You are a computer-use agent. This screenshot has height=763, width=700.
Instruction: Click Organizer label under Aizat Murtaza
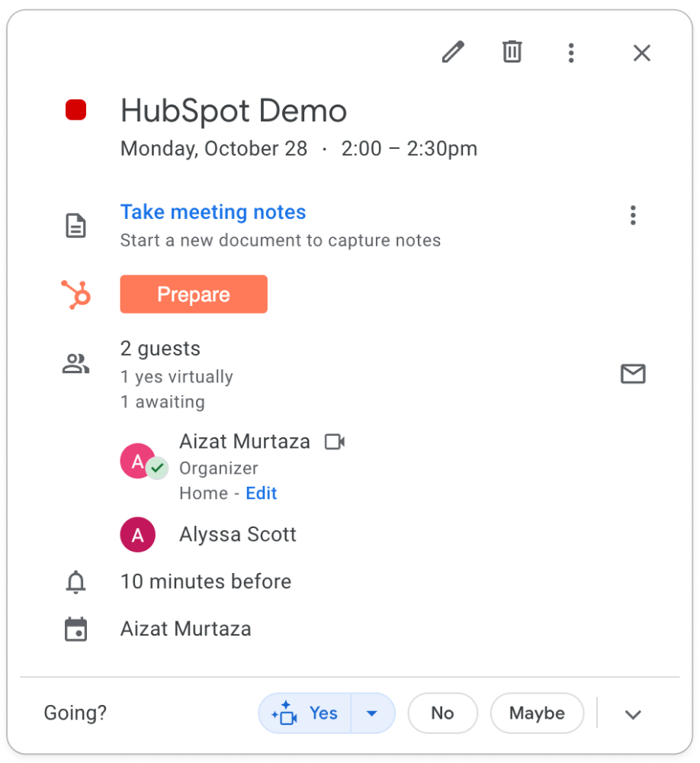point(218,468)
